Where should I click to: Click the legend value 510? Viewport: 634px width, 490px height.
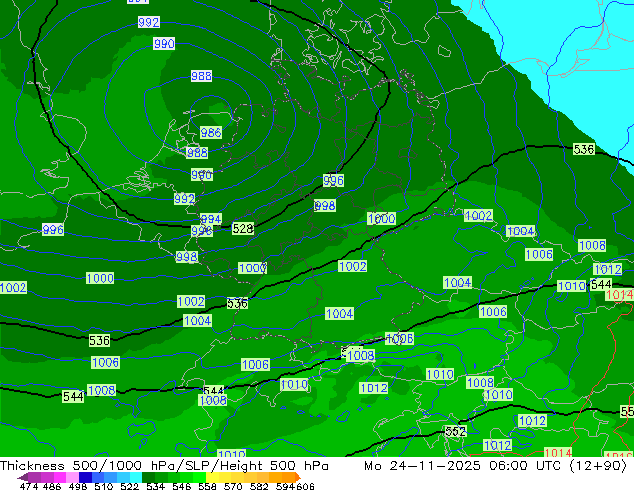[x=104, y=486]
